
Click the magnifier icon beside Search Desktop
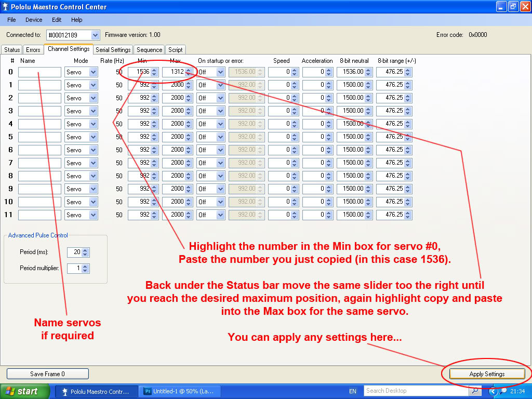click(475, 391)
